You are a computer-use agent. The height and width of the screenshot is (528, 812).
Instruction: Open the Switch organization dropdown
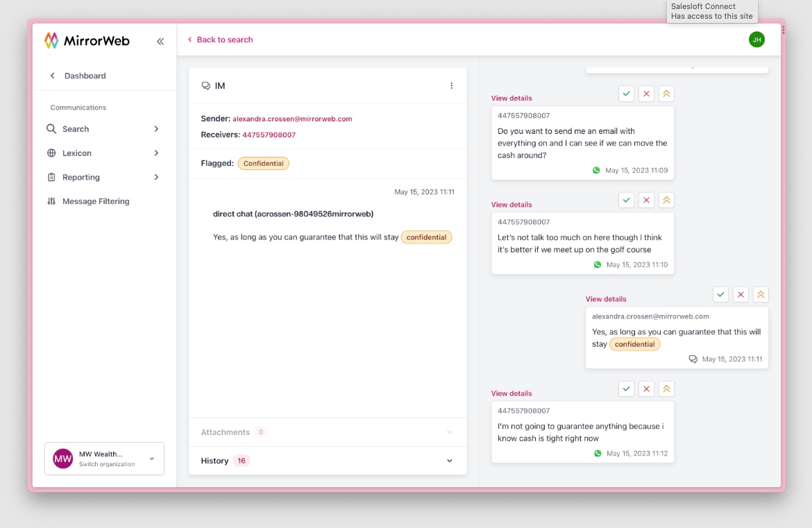click(151, 459)
